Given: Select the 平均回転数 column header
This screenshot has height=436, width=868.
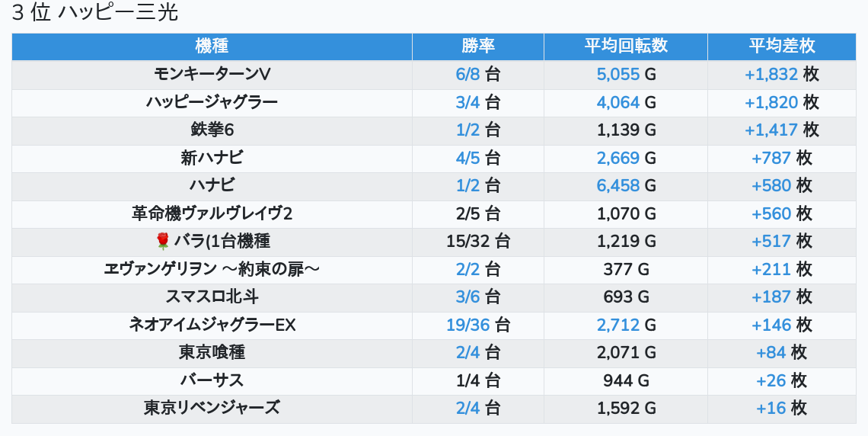Looking at the screenshot, I should pyautogui.click(x=626, y=46).
